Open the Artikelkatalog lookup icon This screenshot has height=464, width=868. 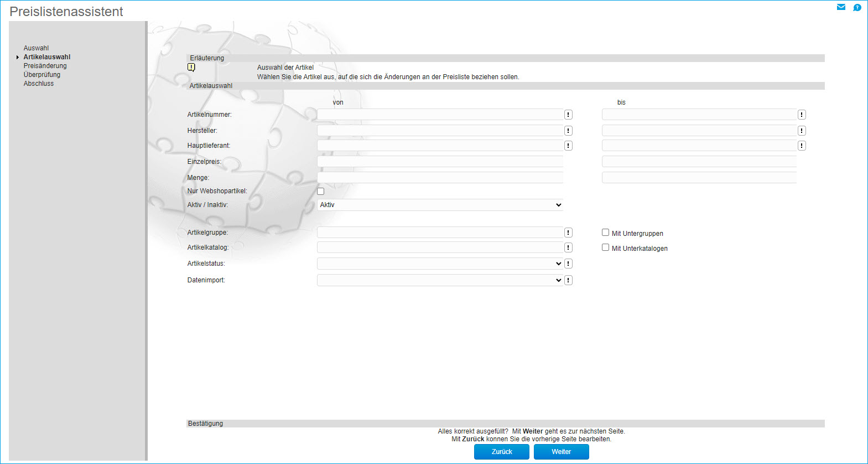click(568, 248)
